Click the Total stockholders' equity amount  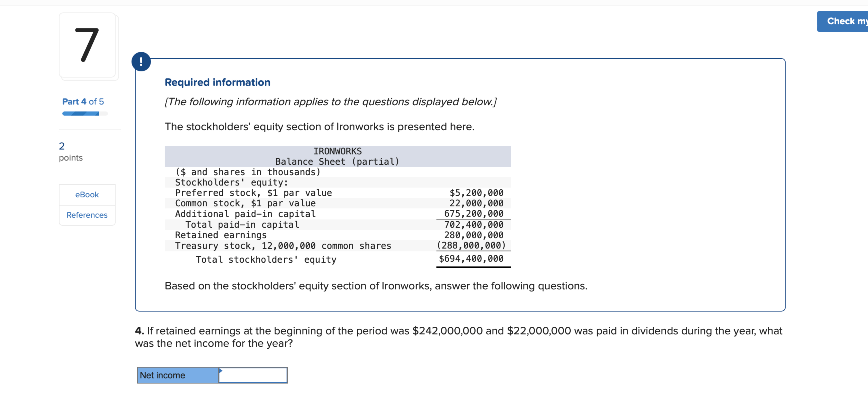click(x=471, y=258)
